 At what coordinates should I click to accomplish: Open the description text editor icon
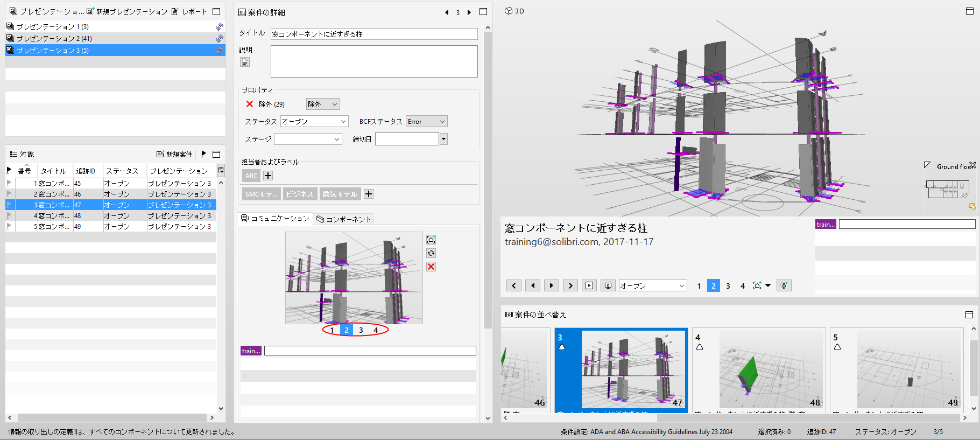click(245, 62)
